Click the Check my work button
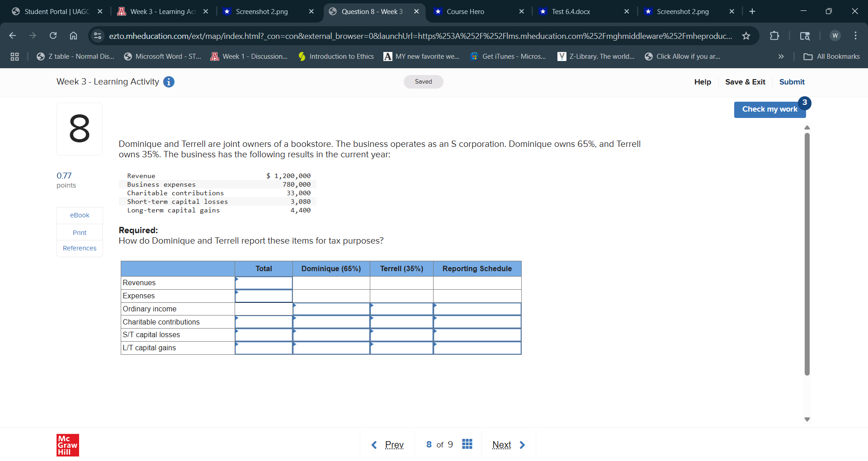The image size is (868, 461). coord(769,109)
